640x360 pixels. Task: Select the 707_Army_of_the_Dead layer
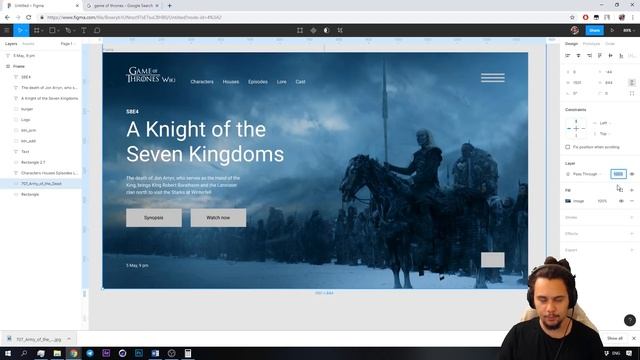41,184
